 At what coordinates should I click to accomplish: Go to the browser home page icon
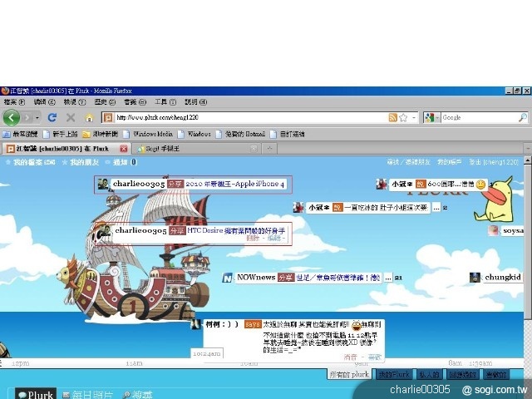pos(89,117)
